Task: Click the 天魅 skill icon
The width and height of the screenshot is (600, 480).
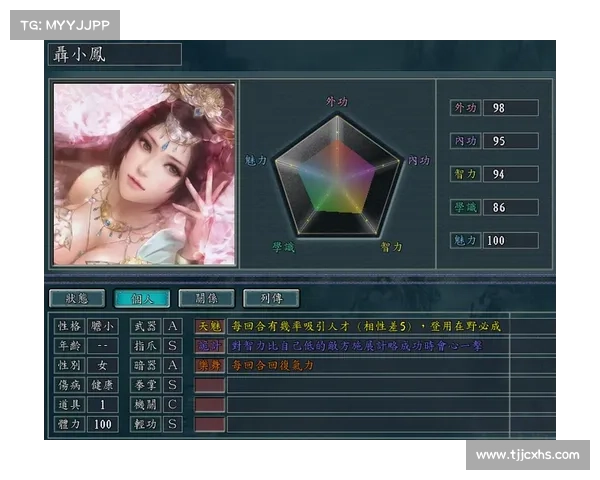Action: (209, 326)
